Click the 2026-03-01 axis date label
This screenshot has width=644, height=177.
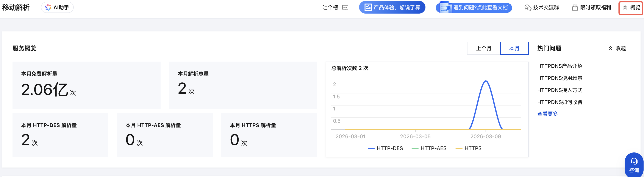click(350, 137)
